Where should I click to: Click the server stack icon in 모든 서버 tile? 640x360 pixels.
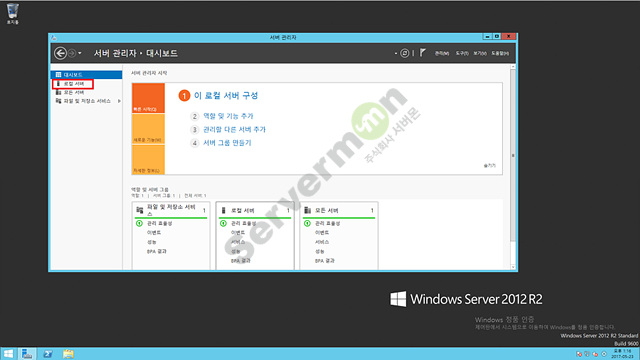tap(307, 210)
